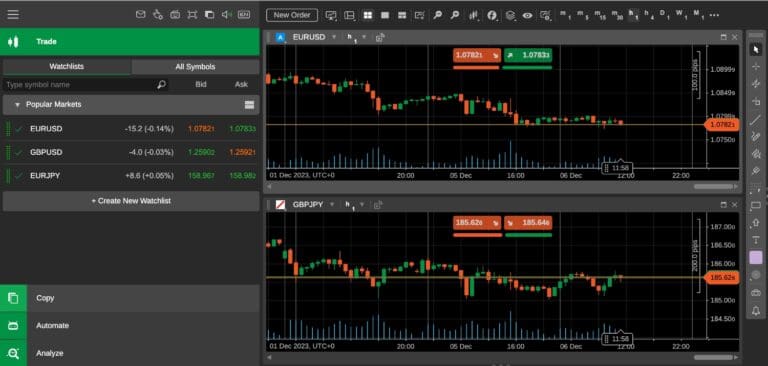Click GBPJPY chart linked-chart icon

pyautogui.click(x=379, y=204)
